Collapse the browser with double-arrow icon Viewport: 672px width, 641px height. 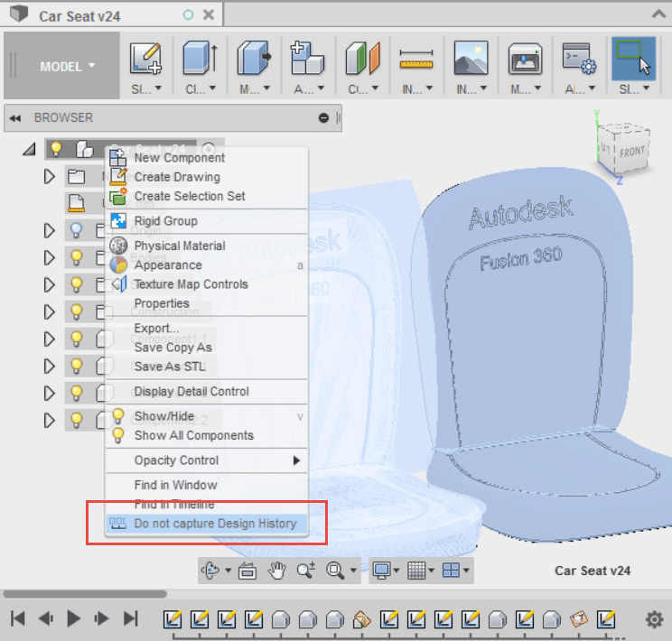(15, 118)
